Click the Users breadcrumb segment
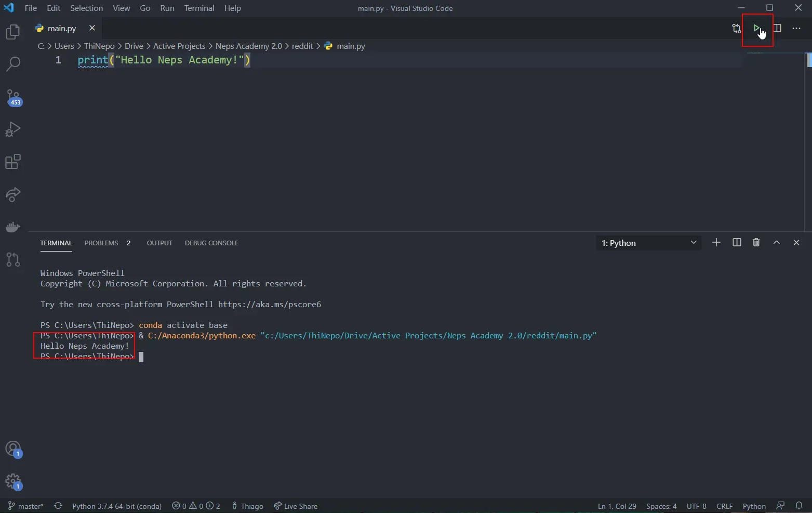Image resolution: width=812 pixels, height=513 pixels. point(64,46)
